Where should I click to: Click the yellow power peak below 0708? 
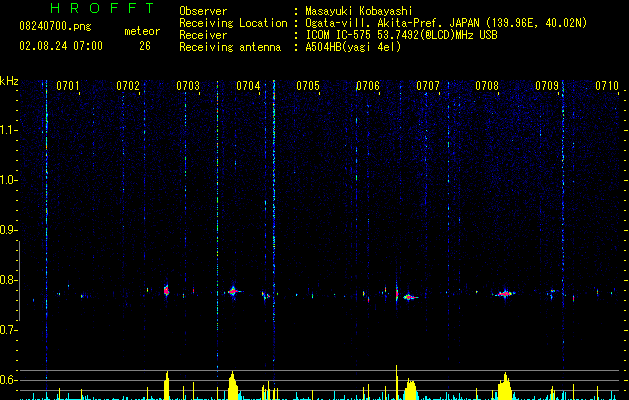[x=505, y=386]
